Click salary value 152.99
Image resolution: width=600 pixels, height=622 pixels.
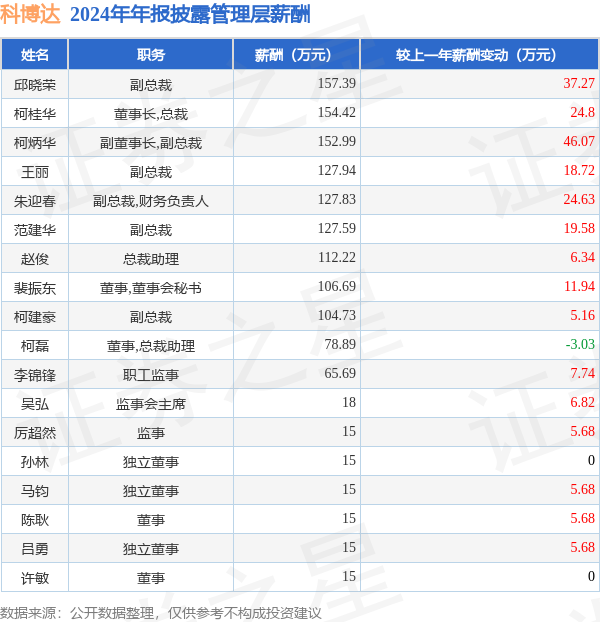click(337, 141)
